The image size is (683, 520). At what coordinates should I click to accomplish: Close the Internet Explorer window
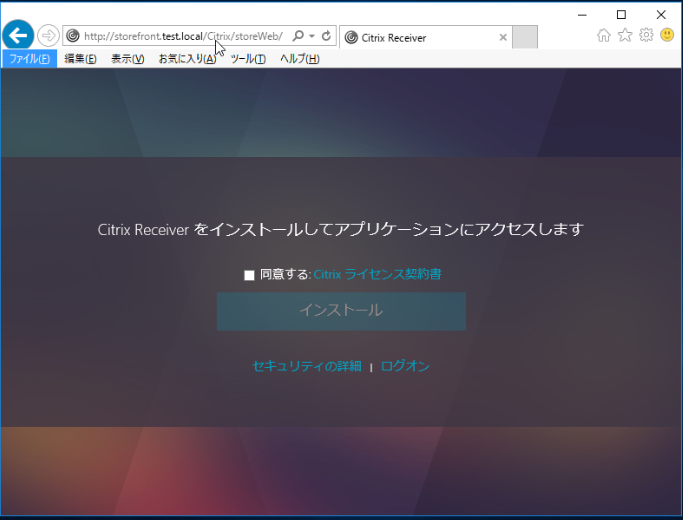click(661, 15)
